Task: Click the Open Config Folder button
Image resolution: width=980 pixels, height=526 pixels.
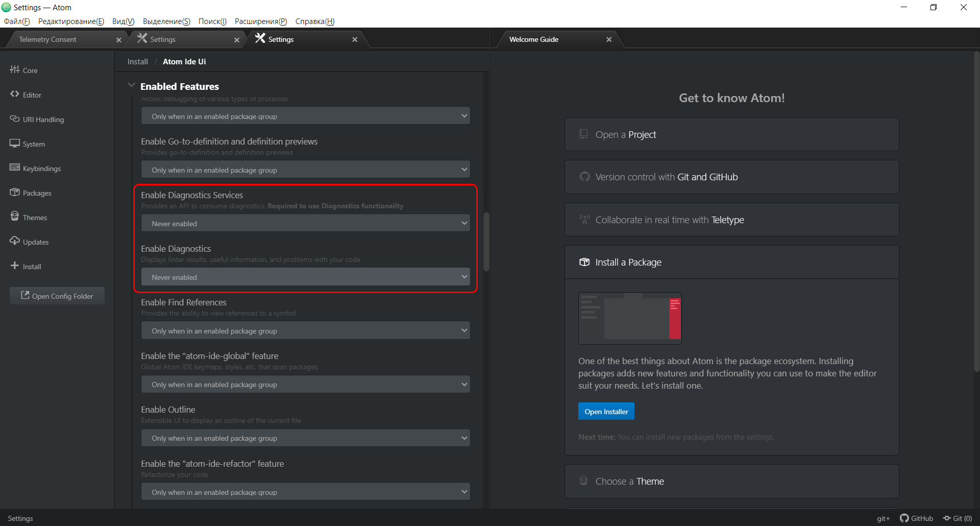Action: click(x=57, y=296)
